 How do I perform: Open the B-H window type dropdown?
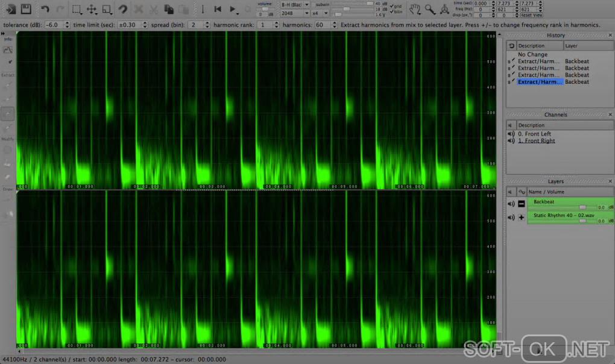point(295,5)
